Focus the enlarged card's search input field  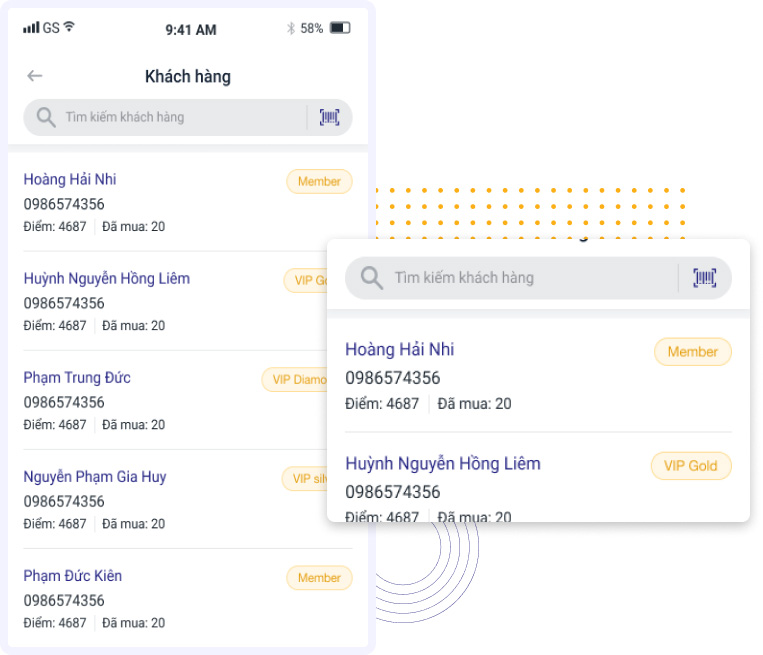coord(520,278)
